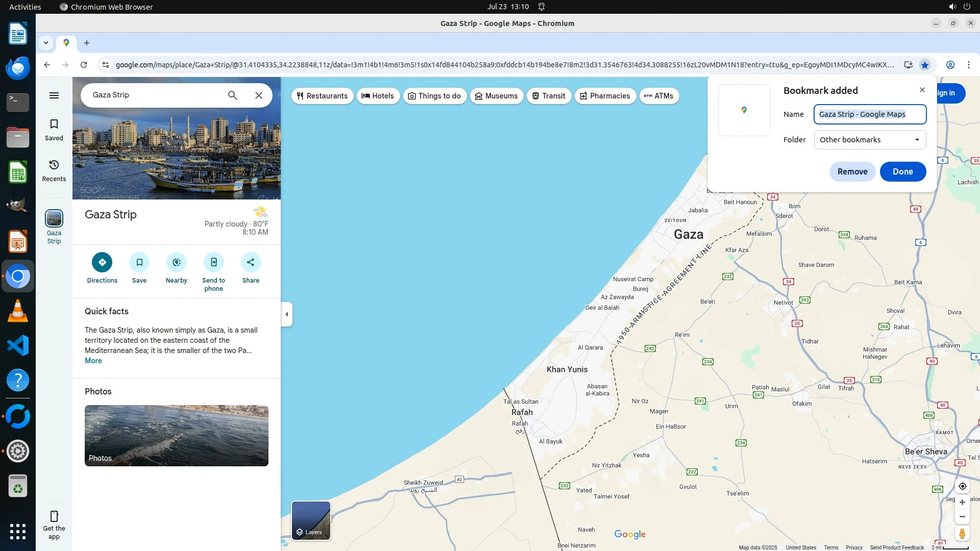Screen dimensions: 980x551
Task: Click More link under Quick facts
Action: pos(93,361)
